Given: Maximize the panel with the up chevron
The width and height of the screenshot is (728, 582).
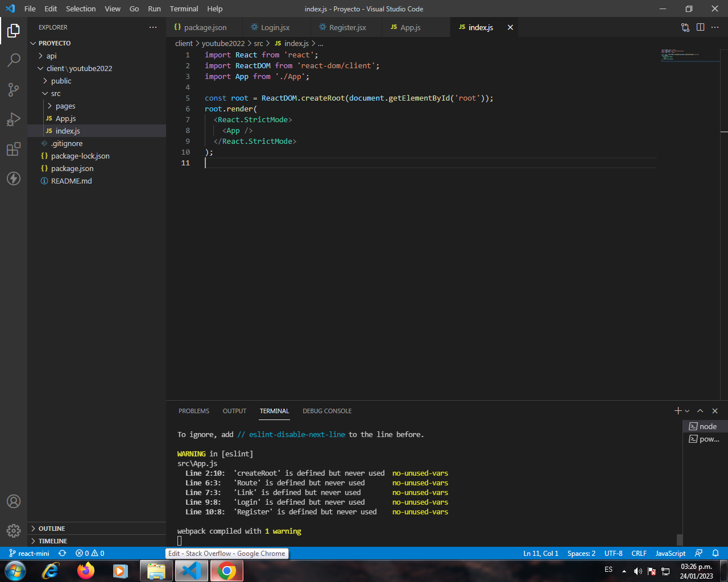Looking at the screenshot, I should [700, 411].
